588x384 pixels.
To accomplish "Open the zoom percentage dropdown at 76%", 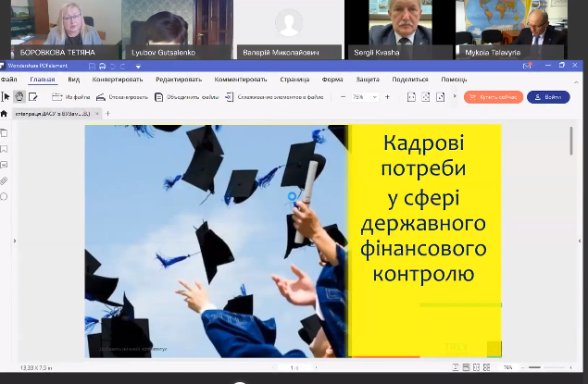I will pos(363,96).
